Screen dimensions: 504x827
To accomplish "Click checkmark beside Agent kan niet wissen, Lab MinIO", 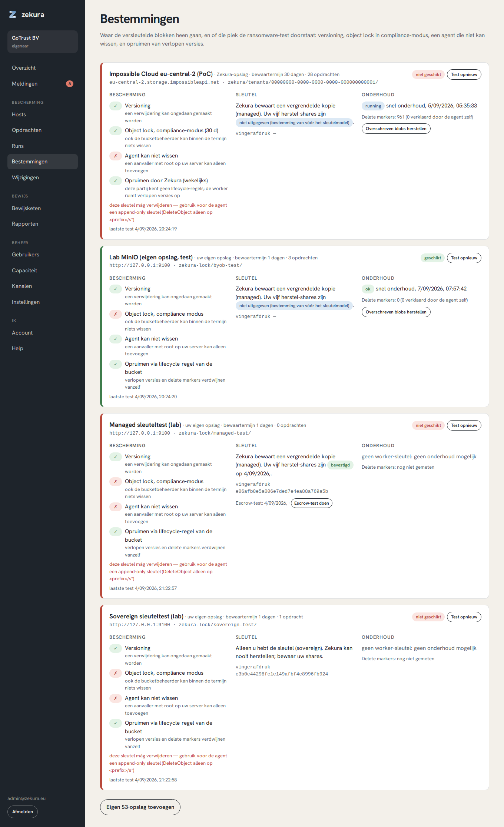I will [116, 339].
